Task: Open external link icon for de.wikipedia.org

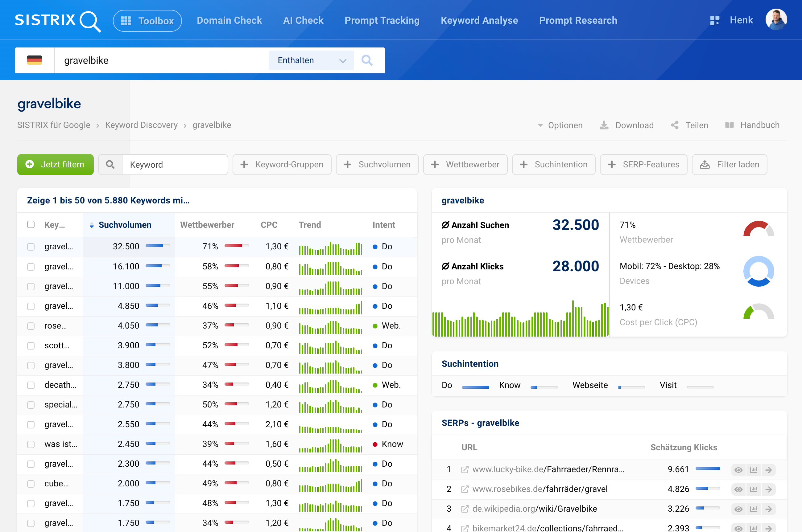Action: tap(465, 509)
